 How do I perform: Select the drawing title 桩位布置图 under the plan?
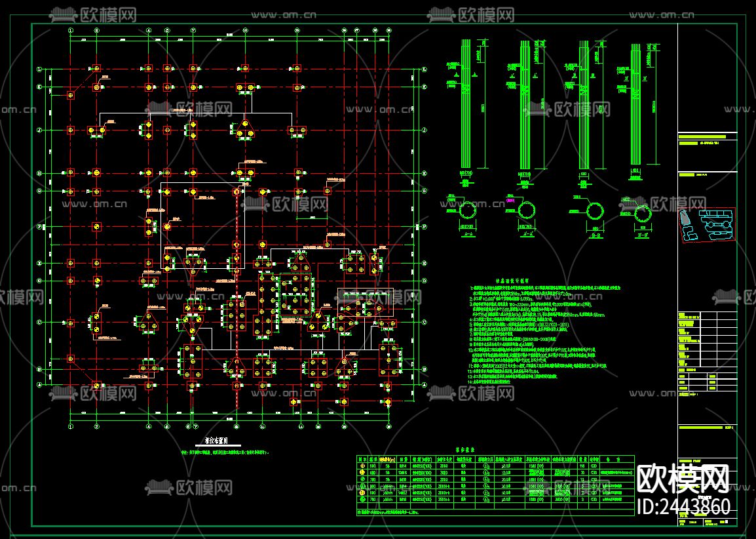(x=216, y=441)
